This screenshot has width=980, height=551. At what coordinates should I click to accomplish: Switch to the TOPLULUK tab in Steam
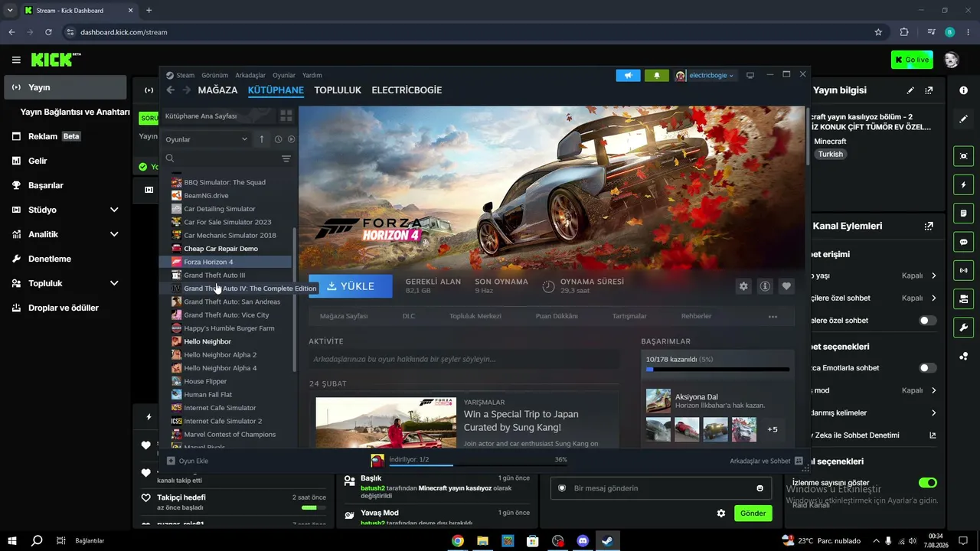[x=338, y=90]
